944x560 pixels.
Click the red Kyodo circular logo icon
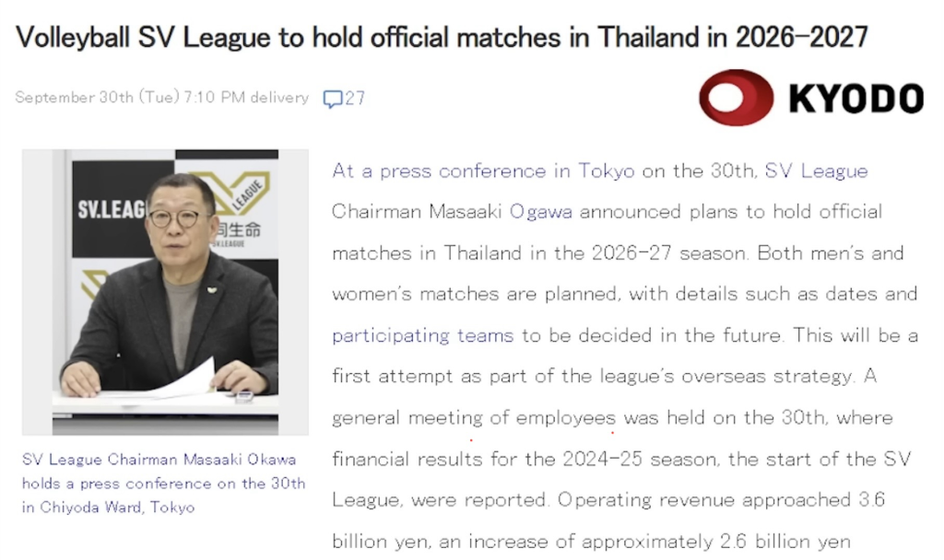[x=736, y=98]
